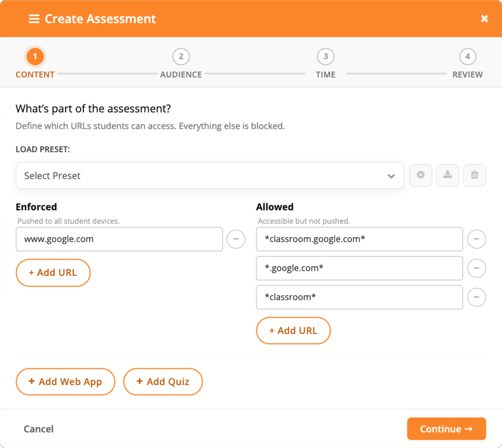Screen dimensions: 502x448
Task: Edit the www.google.com enforced URL field
Action: point(119,239)
